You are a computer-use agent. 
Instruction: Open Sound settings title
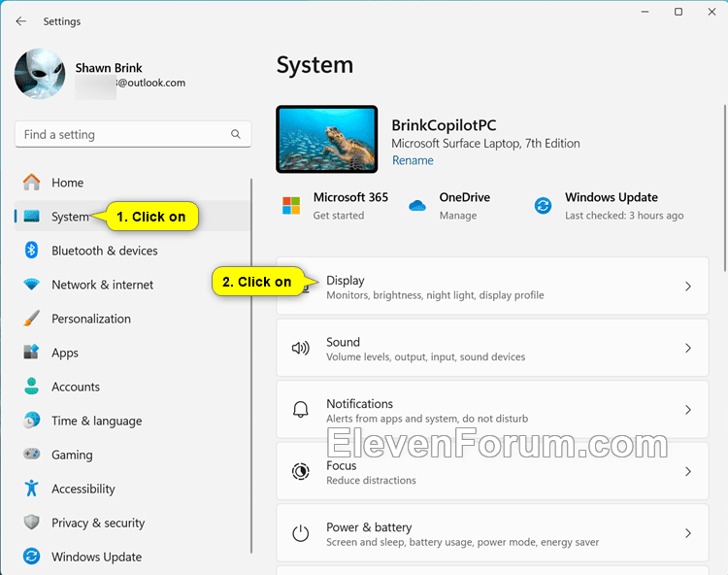tap(343, 342)
